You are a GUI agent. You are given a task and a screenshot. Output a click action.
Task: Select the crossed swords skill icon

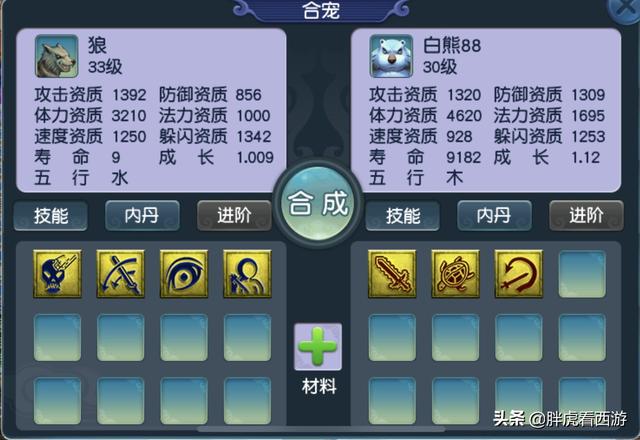[x=121, y=273]
